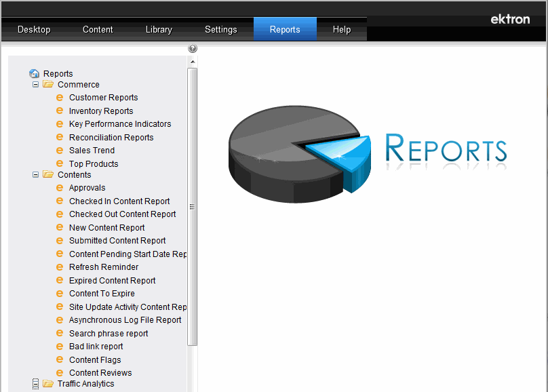548x392 pixels.
Task: Open Content Pending Start Date report
Action: click(128, 254)
